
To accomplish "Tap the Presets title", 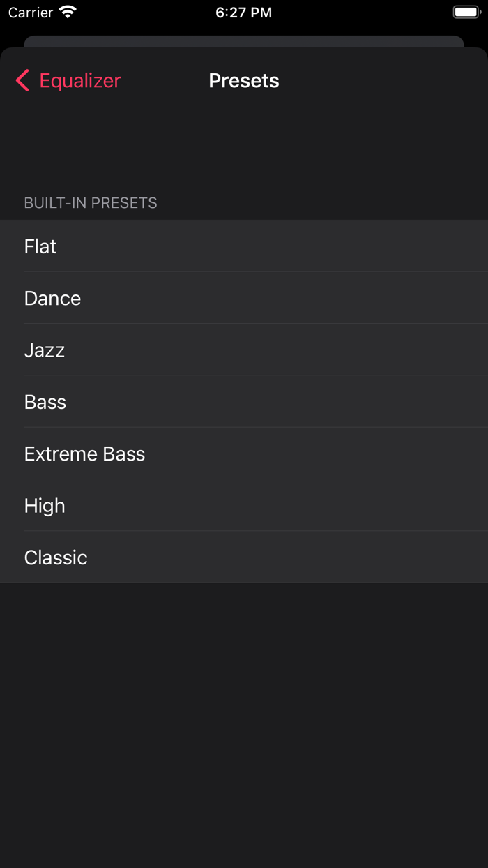I will (x=243, y=80).
